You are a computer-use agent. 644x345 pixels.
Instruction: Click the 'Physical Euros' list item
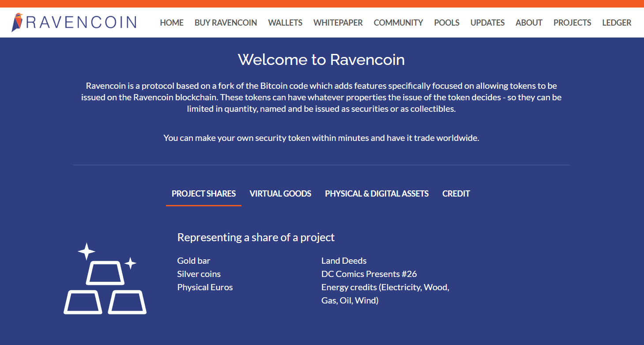point(205,287)
